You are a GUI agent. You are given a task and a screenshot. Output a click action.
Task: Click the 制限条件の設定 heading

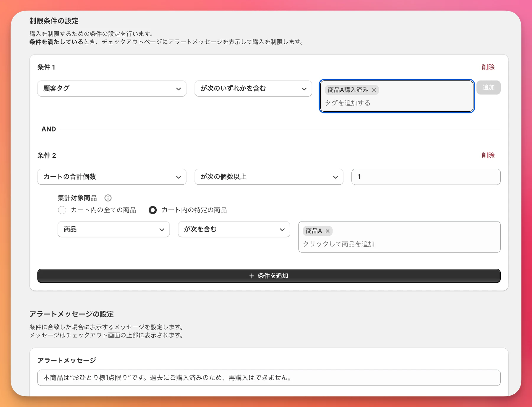(54, 21)
